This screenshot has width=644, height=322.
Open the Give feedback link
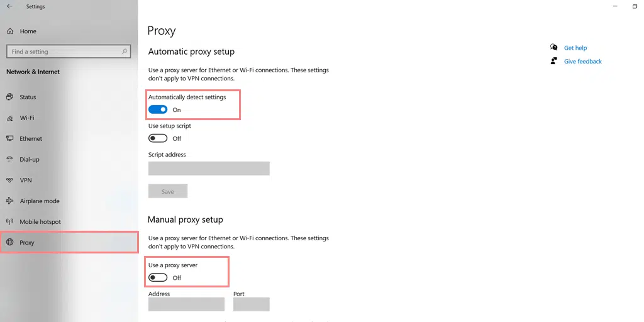[x=582, y=62]
